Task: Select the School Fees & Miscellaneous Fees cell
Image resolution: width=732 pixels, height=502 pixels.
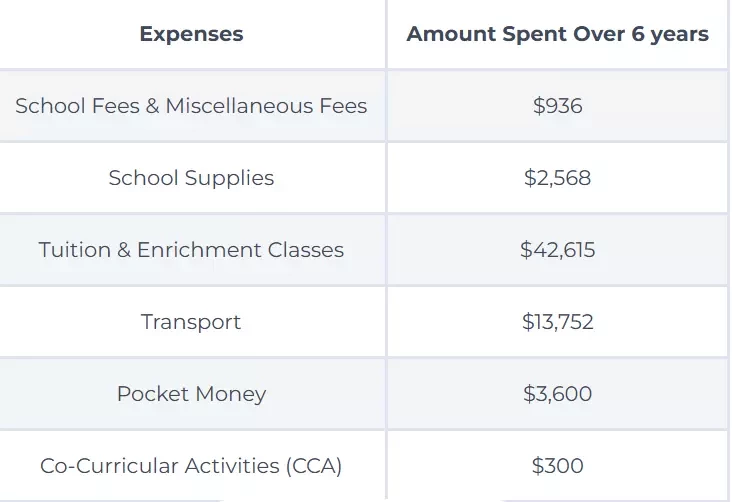Action: click(x=191, y=106)
